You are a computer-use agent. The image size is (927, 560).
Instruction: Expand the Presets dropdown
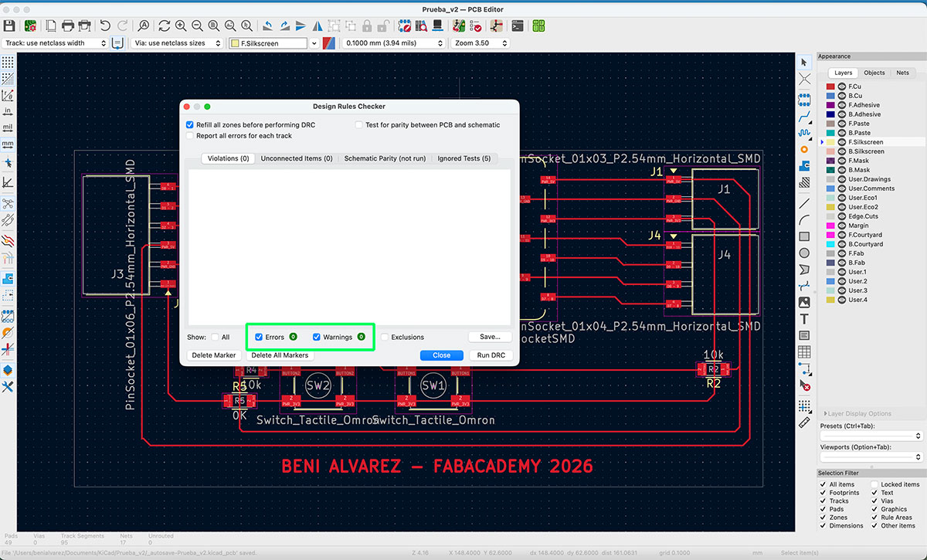point(871,436)
